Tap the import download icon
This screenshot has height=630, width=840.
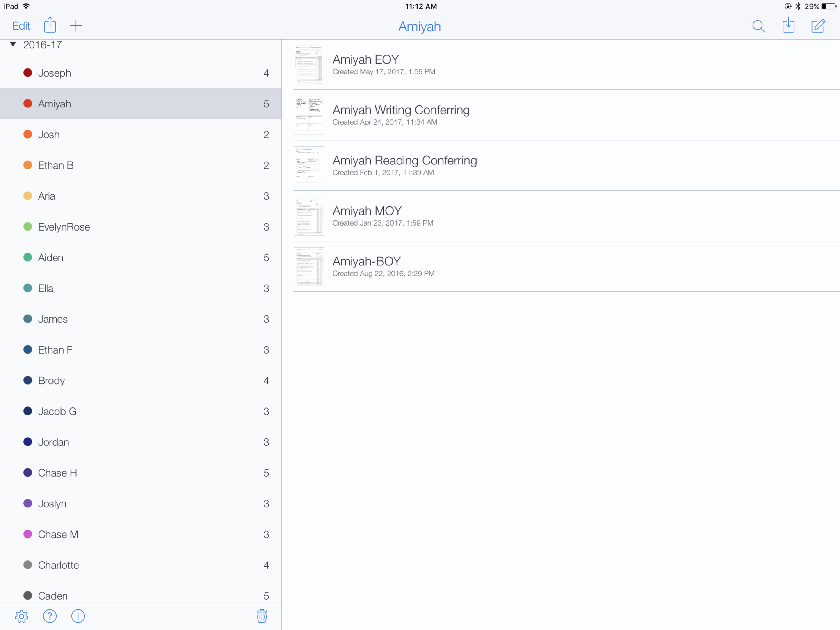(788, 25)
